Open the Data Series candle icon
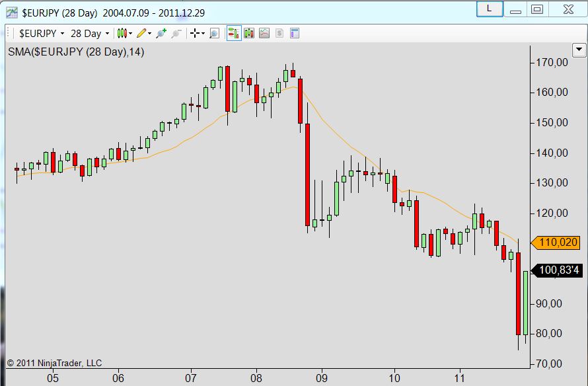Viewport: 588px width, 386px height. pyautogui.click(x=249, y=34)
